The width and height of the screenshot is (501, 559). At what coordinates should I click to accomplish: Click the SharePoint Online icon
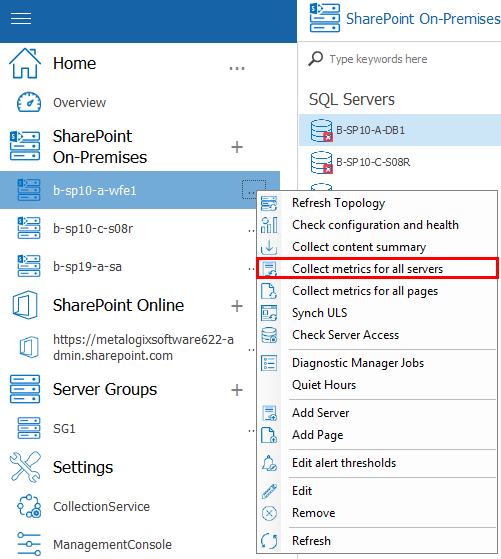[x=25, y=305]
